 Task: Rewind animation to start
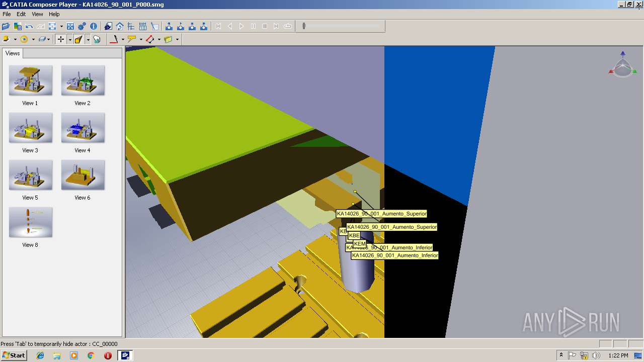click(218, 26)
